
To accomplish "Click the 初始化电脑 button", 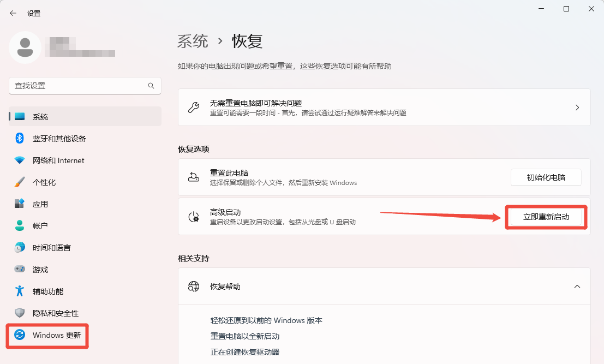I will pos(546,177).
